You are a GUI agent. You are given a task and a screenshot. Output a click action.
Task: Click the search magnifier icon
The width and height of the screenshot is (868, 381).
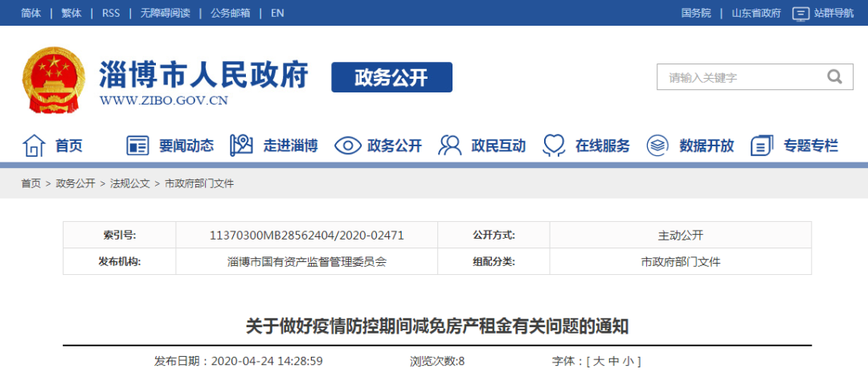pos(834,76)
